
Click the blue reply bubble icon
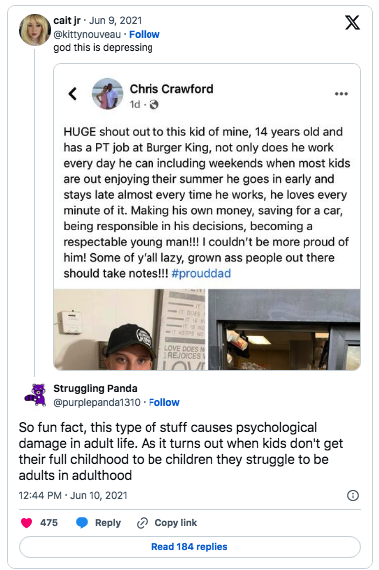pyautogui.click(x=82, y=523)
